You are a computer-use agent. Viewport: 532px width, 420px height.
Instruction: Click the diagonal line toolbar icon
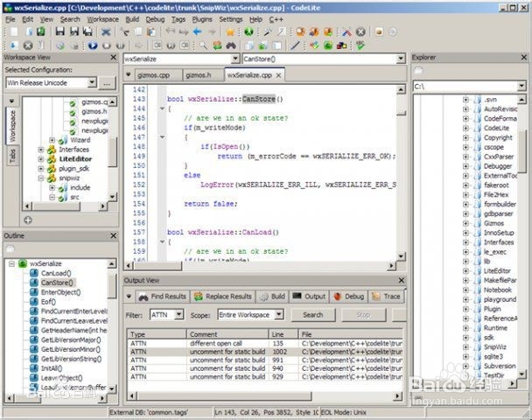pyautogui.click(x=295, y=45)
